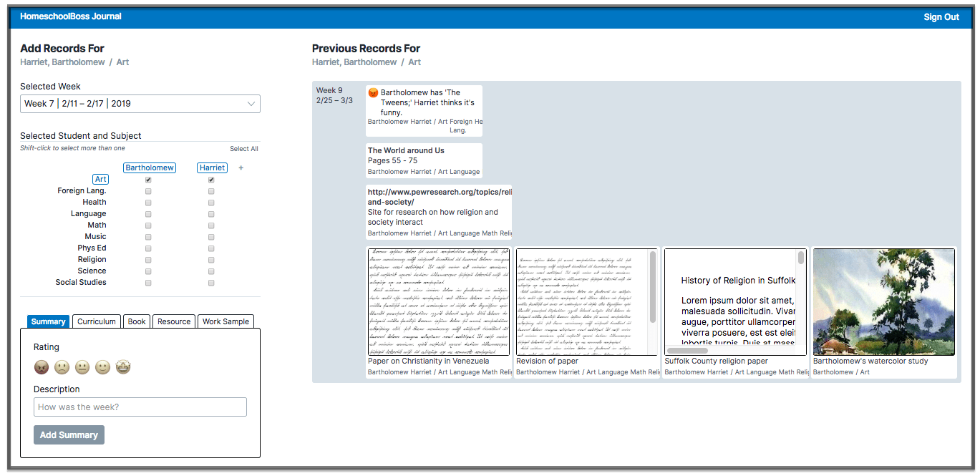Viewport: 980px width, 476px height.
Task: Pick the neutral face rating
Action: tap(82, 367)
